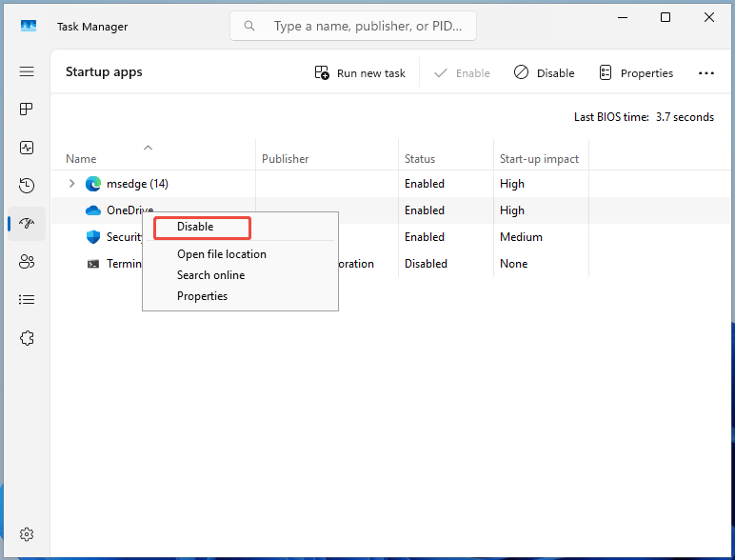Select Properties in the context menu
The width and height of the screenshot is (735, 560).
pyautogui.click(x=202, y=296)
